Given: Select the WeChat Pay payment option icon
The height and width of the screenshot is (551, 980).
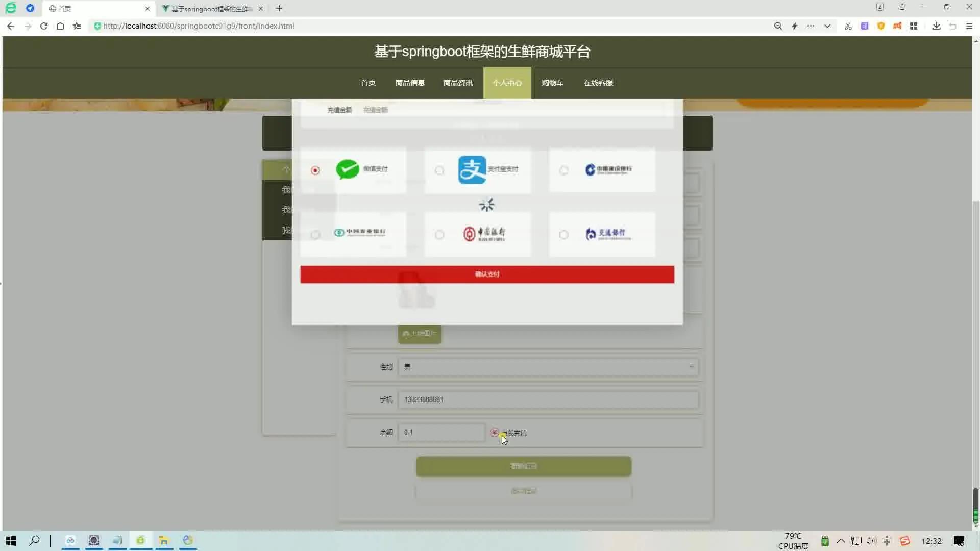Looking at the screenshot, I should (348, 170).
